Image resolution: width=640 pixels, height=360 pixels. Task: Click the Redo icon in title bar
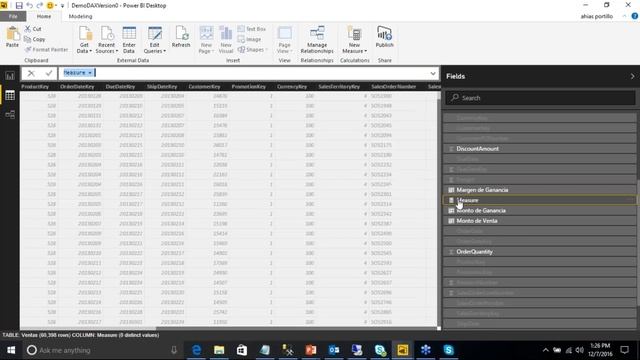pyautogui.click(x=40, y=5)
